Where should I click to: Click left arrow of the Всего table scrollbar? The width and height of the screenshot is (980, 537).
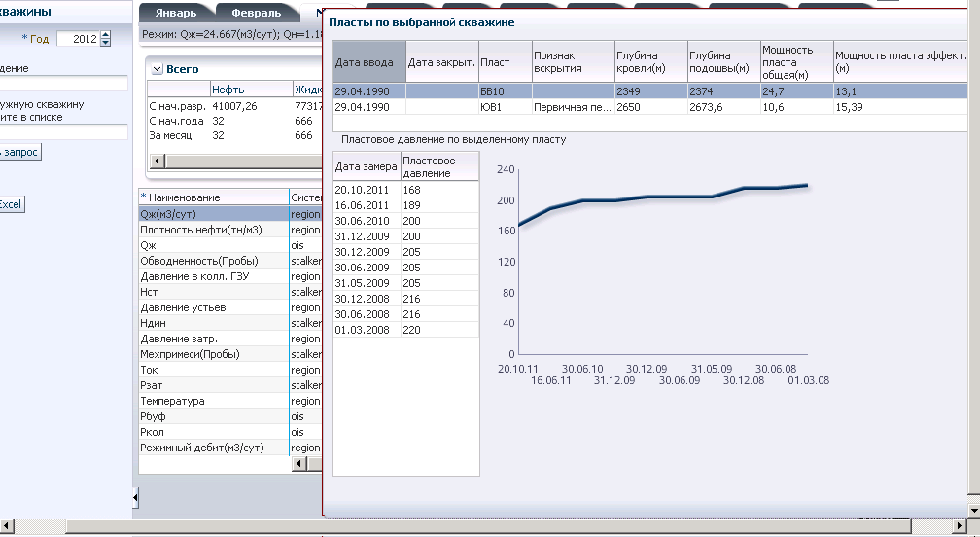pos(157,161)
